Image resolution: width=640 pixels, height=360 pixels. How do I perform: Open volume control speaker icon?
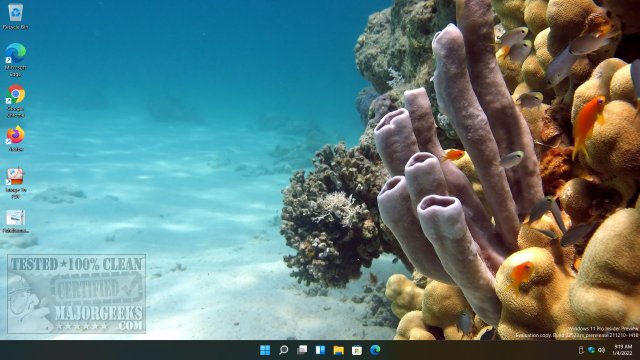601,350
